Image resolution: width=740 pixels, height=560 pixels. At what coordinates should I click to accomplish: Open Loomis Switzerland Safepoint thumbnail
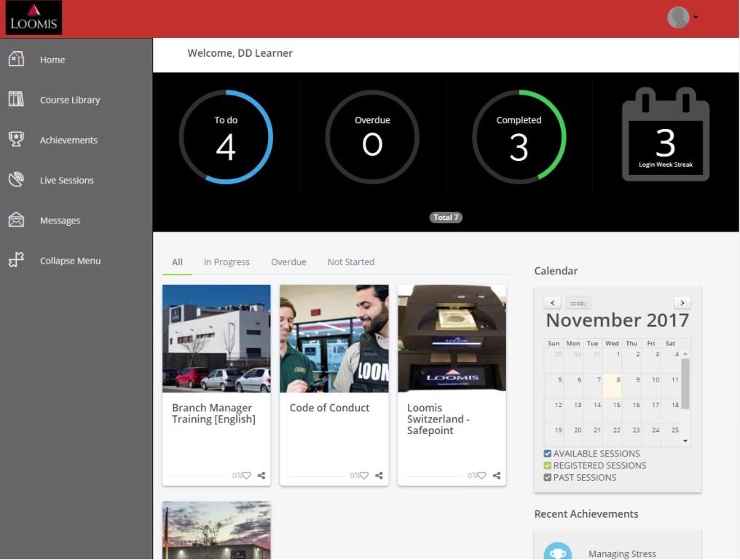pos(452,339)
